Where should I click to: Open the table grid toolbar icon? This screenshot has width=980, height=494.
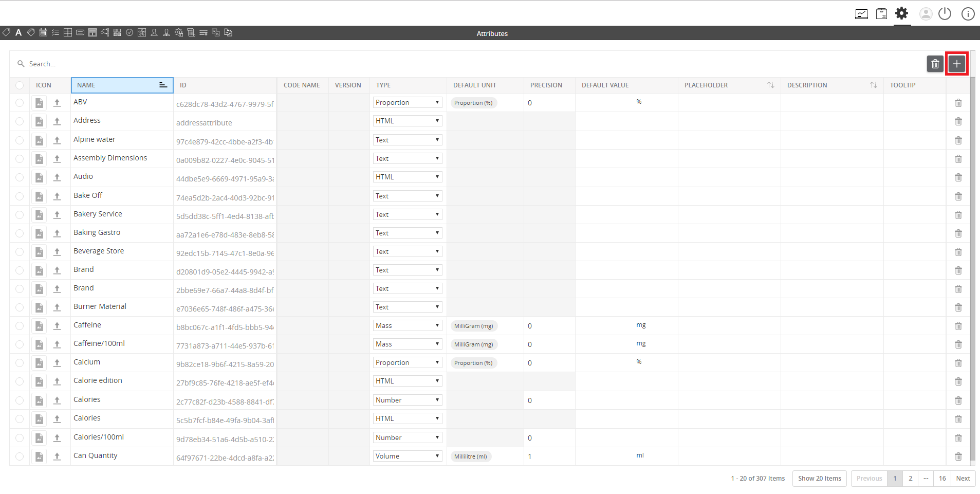point(68,32)
